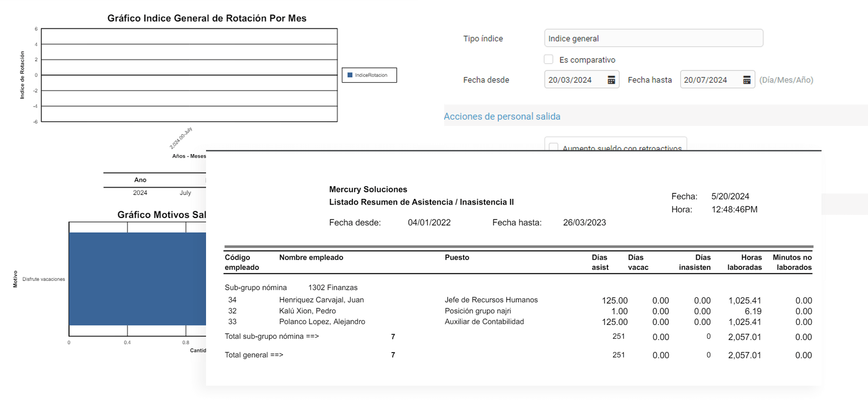Click the Indice de Rotación y-axis title
This screenshot has width=868, height=400.
(x=22, y=75)
